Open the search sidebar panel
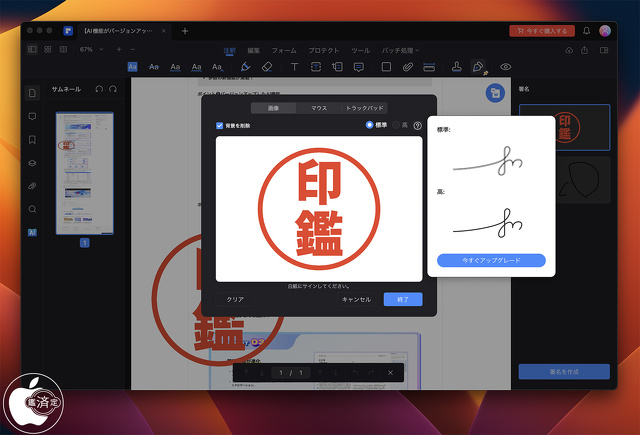Screen dimensions: 640x435 [x=32, y=209]
